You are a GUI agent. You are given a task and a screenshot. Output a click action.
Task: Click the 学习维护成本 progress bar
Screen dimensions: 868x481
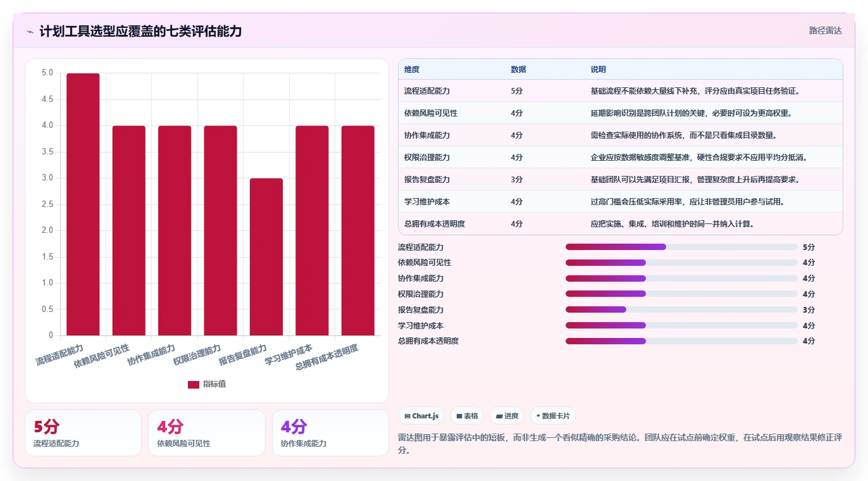681,325
